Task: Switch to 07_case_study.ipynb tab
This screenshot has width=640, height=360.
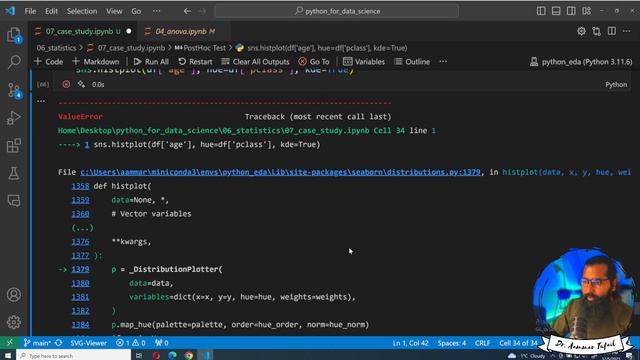Action: [x=83, y=31]
